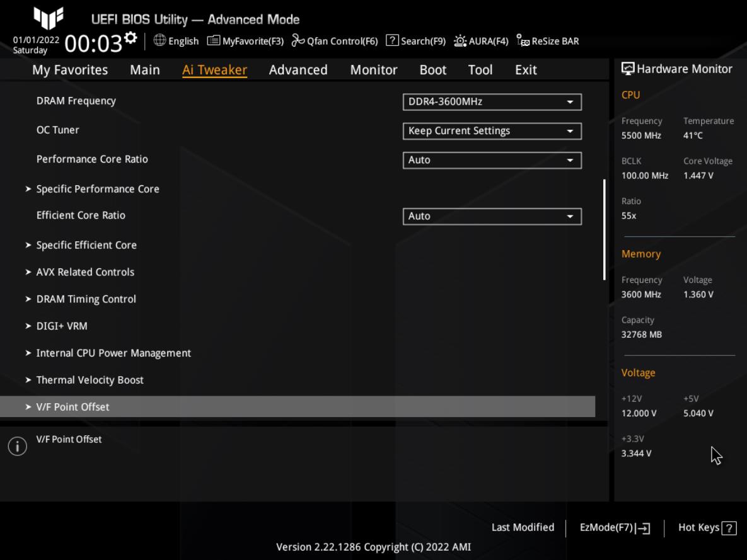
Task: Open AURA(F4) lighting settings
Action: coord(481,41)
